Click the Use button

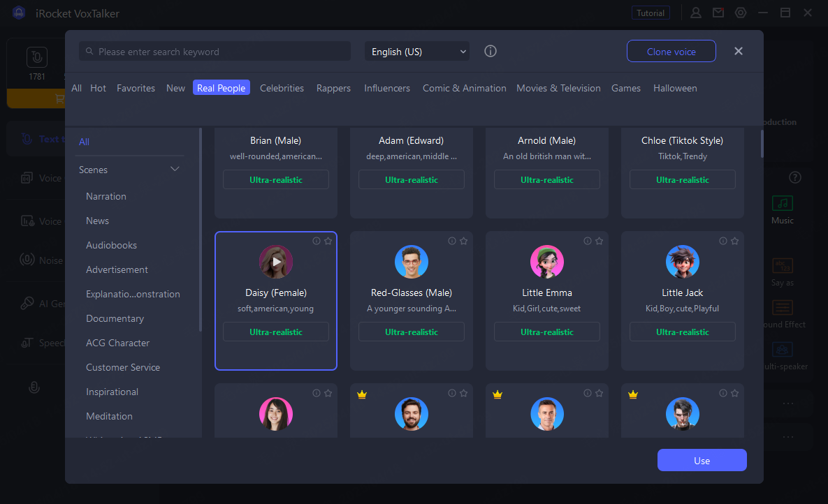click(702, 460)
